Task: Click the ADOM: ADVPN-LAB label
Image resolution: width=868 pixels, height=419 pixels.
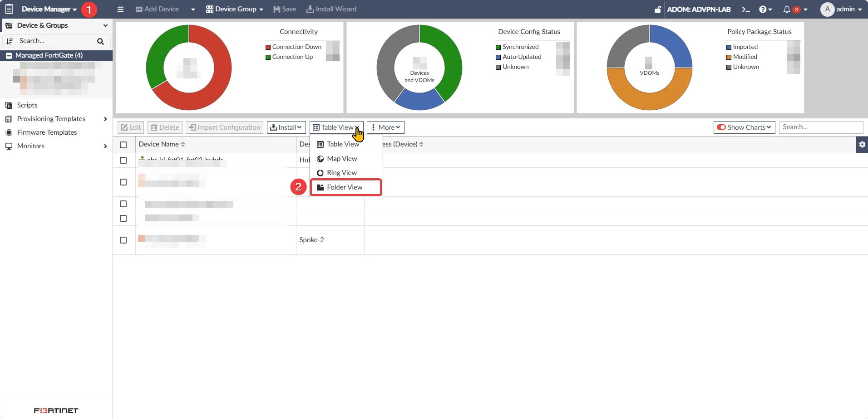Action: tap(699, 9)
